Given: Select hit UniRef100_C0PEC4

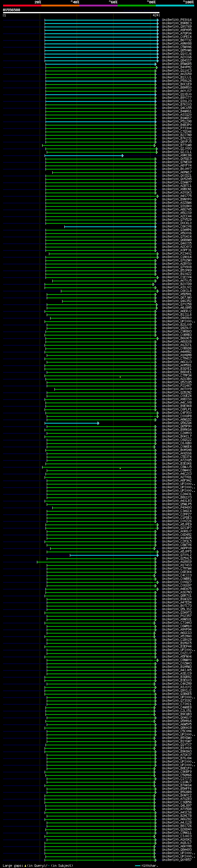Looking at the screenshot, I should tap(177, 37).
